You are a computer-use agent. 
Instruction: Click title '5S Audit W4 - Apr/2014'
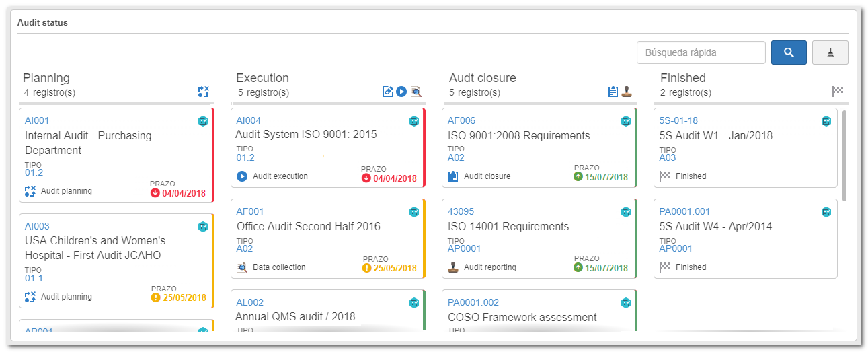tap(715, 226)
